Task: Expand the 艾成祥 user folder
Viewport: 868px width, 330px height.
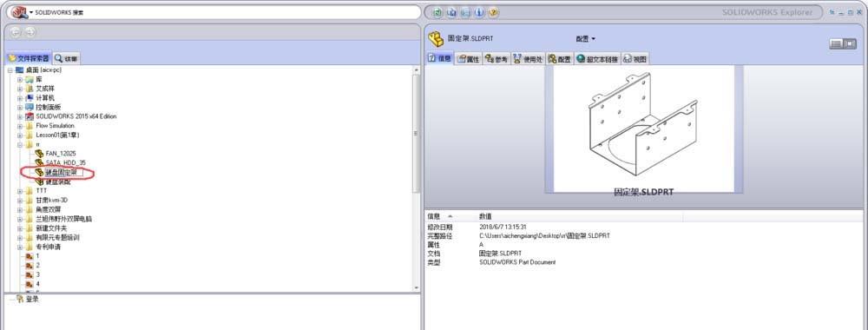Action: [20, 89]
